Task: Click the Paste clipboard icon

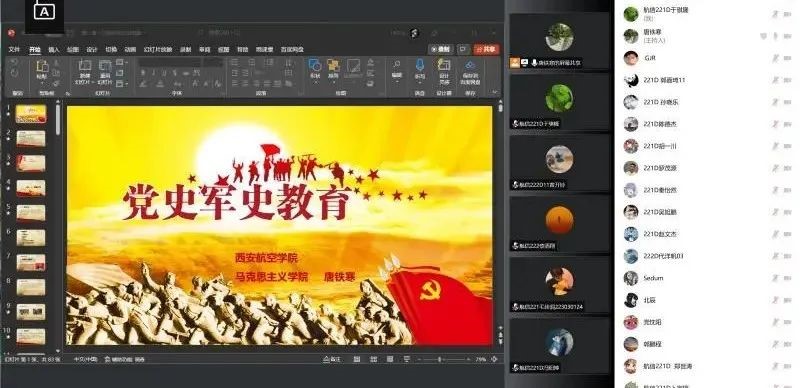Action: tap(42, 66)
